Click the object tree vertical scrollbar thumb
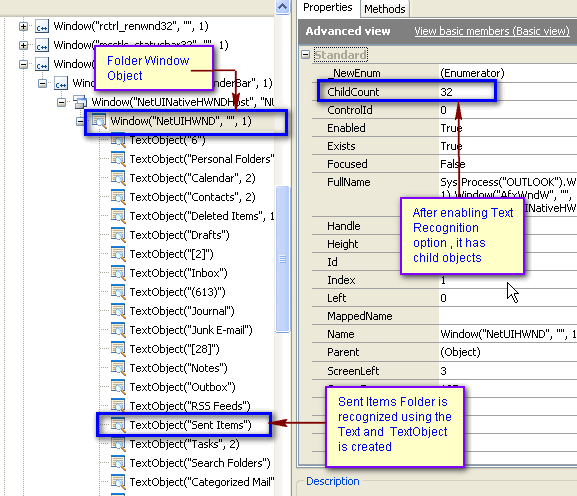The width and height of the screenshot is (577, 496). tap(282, 259)
